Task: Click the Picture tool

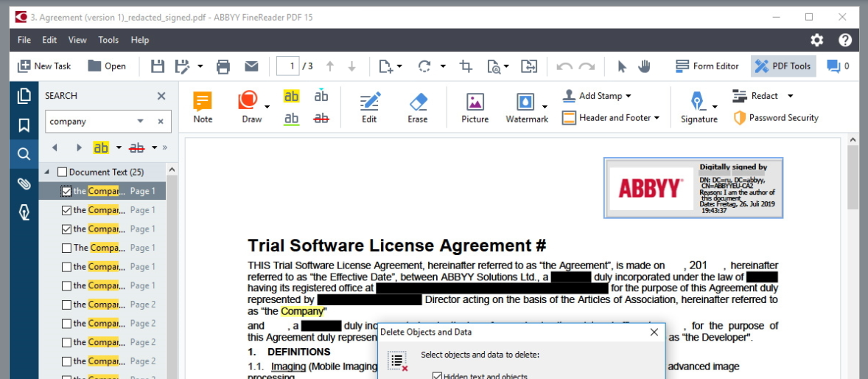Action: coord(475,107)
